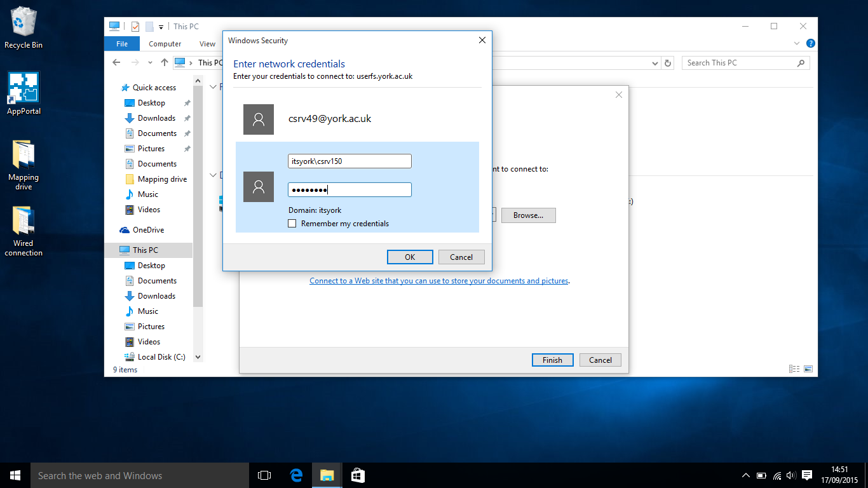Switch to the details view icon
Viewport: 868px width, 488px height.
[794, 369]
